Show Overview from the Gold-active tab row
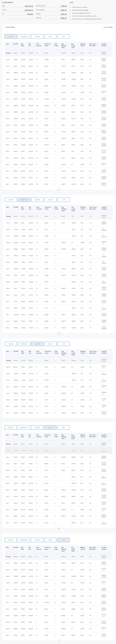Screen dimensions: 116x644 coord(11,540)
